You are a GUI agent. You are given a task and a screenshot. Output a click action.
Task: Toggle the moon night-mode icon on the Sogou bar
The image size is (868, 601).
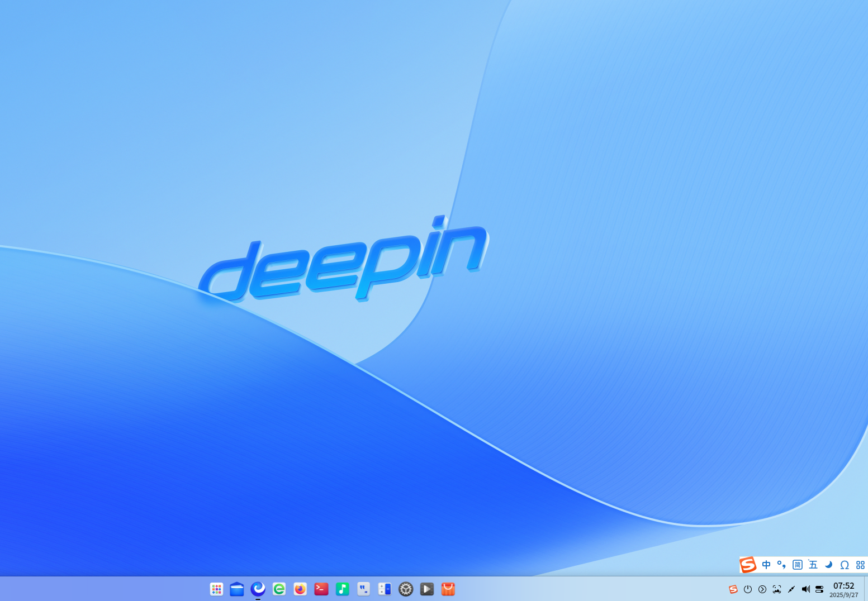point(829,565)
